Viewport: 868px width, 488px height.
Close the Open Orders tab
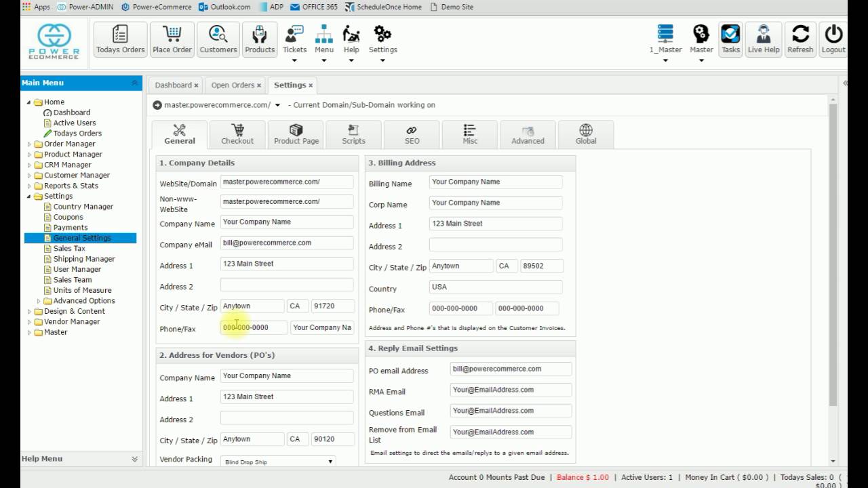point(259,85)
